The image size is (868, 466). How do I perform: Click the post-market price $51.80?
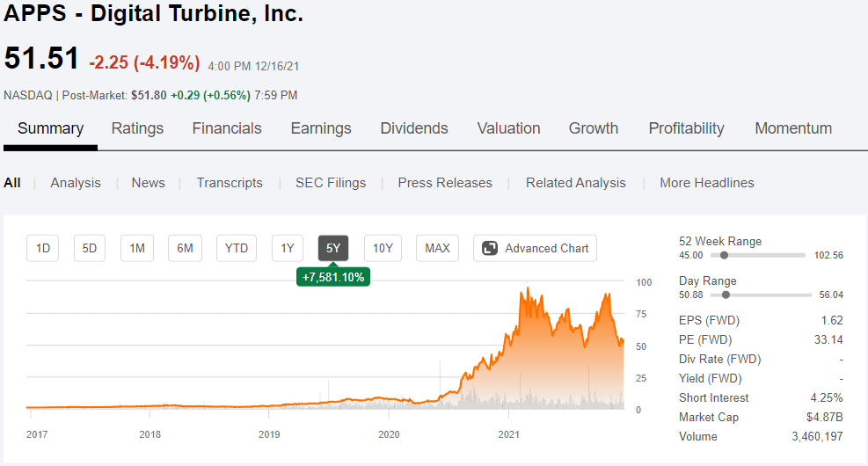(149, 95)
